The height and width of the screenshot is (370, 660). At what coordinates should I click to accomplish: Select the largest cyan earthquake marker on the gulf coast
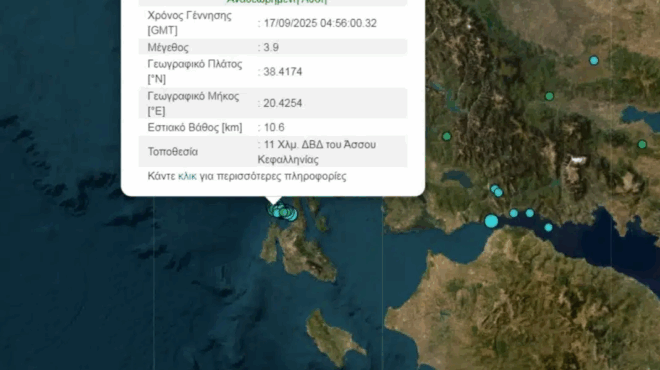click(x=491, y=221)
